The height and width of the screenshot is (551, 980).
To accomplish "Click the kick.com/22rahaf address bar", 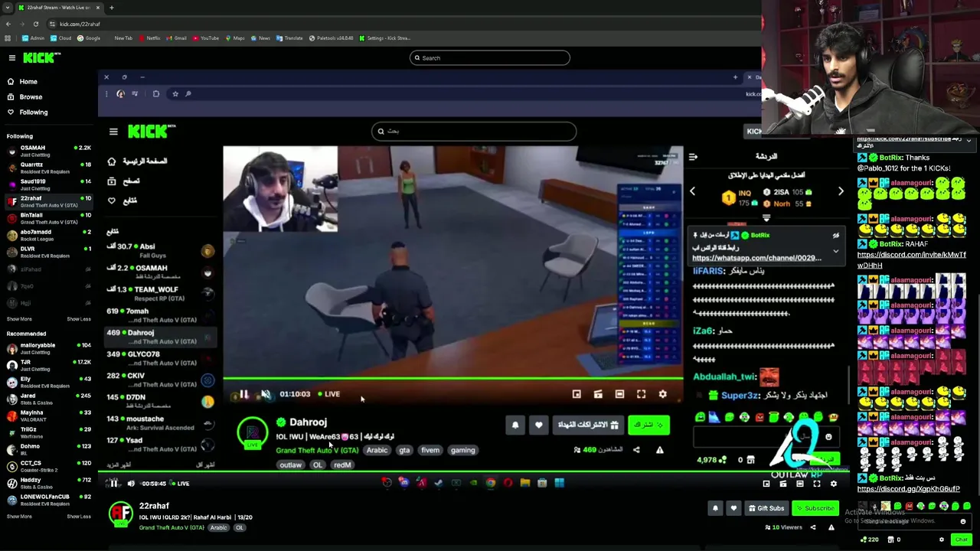I will pos(80,24).
